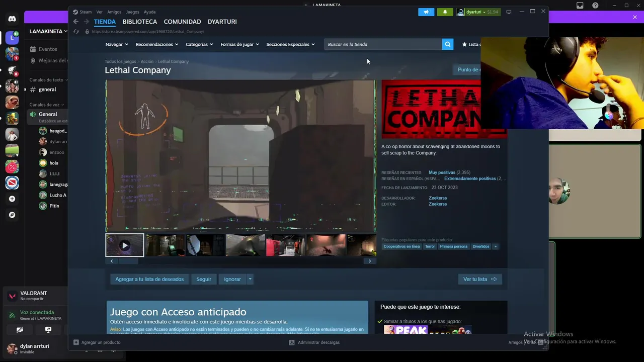Add another tag with the plus button
The height and width of the screenshot is (362, 644).
pyautogui.click(x=496, y=246)
